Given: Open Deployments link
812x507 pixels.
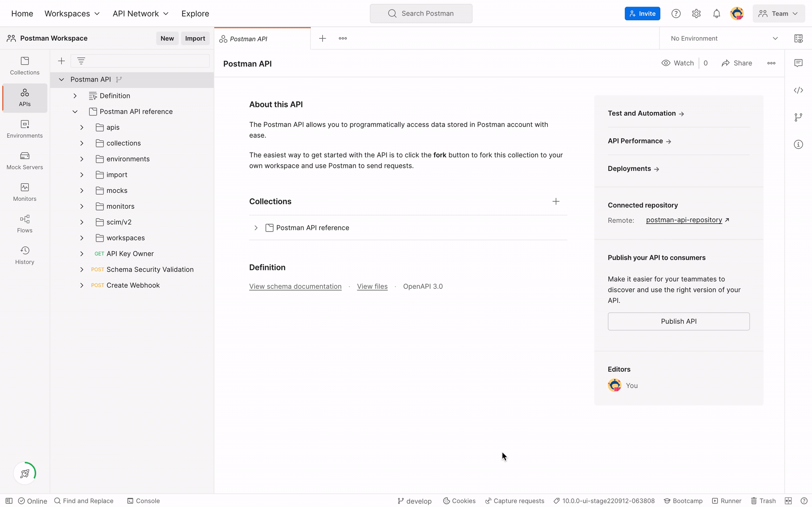Looking at the screenshot, I should (x=633, y=169).
